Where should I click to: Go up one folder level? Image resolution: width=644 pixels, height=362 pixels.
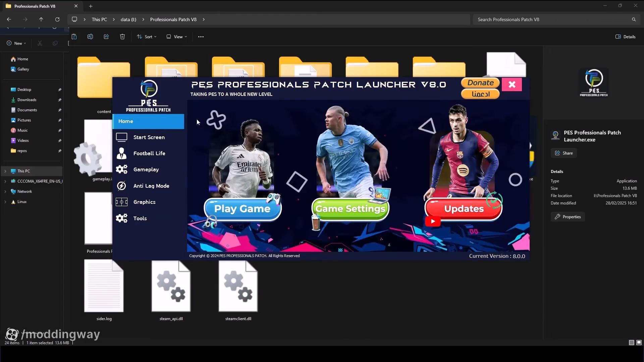(41, 19)
